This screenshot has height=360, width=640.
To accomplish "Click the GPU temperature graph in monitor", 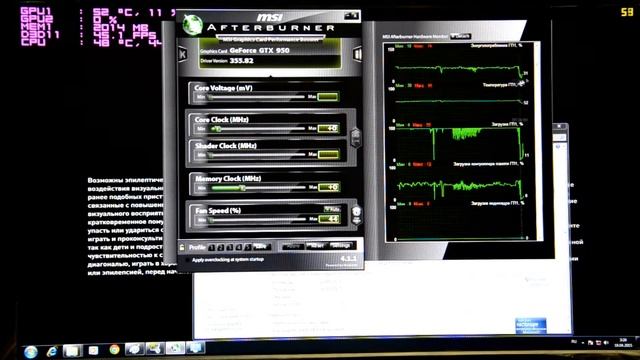I will pos(460,102).
